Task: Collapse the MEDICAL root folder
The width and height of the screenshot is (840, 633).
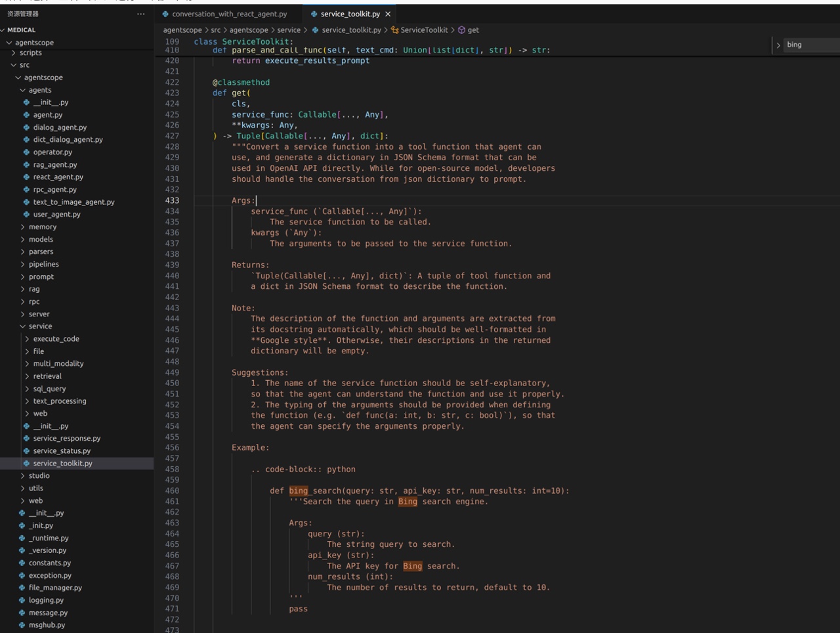Action: pos(3,30)
